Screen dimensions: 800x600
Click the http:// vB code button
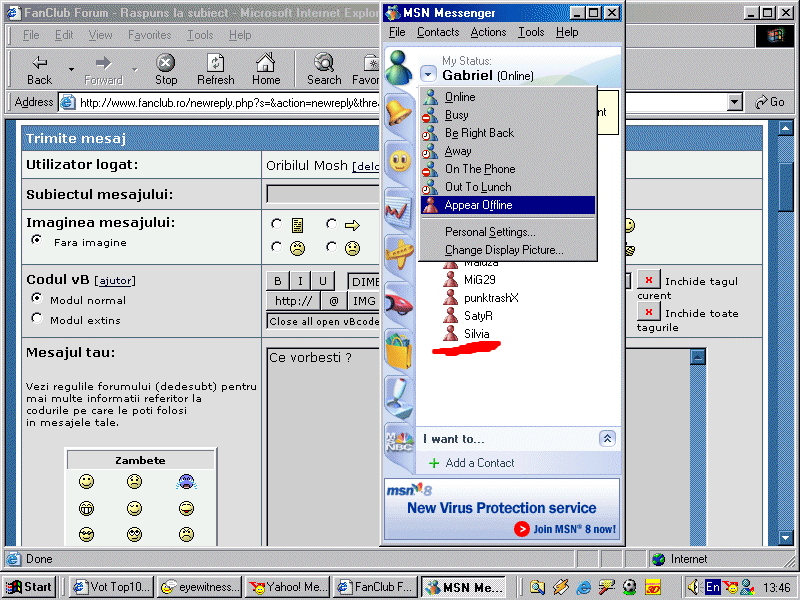pos(293,301)
